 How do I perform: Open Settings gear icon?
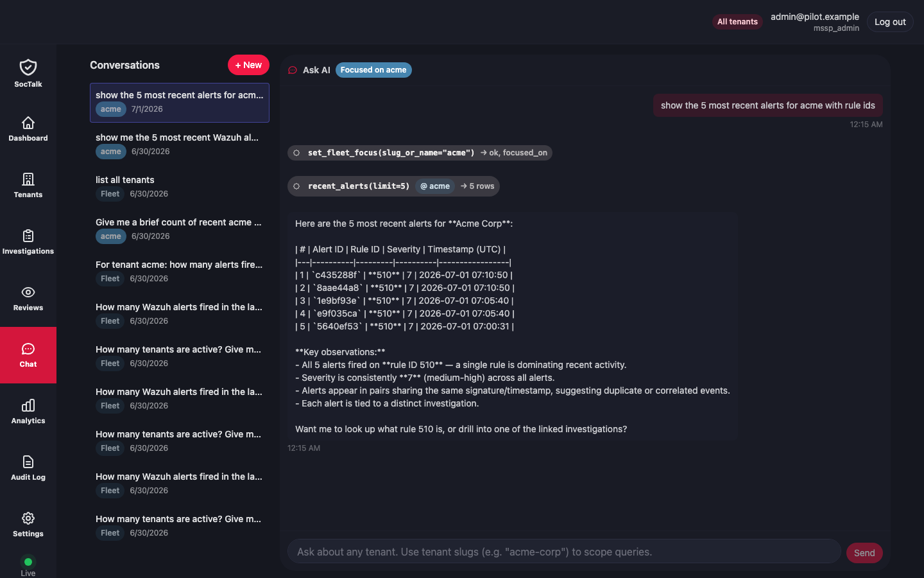coord(28,518)
